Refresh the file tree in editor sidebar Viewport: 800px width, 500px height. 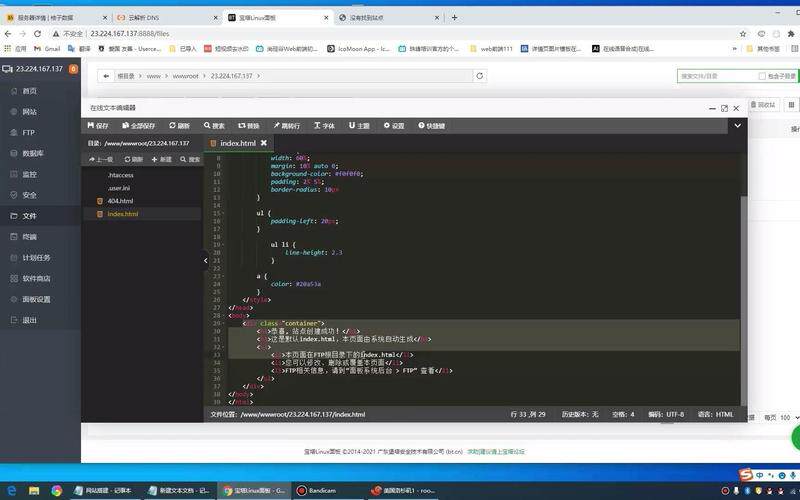(x=134, y=160)
